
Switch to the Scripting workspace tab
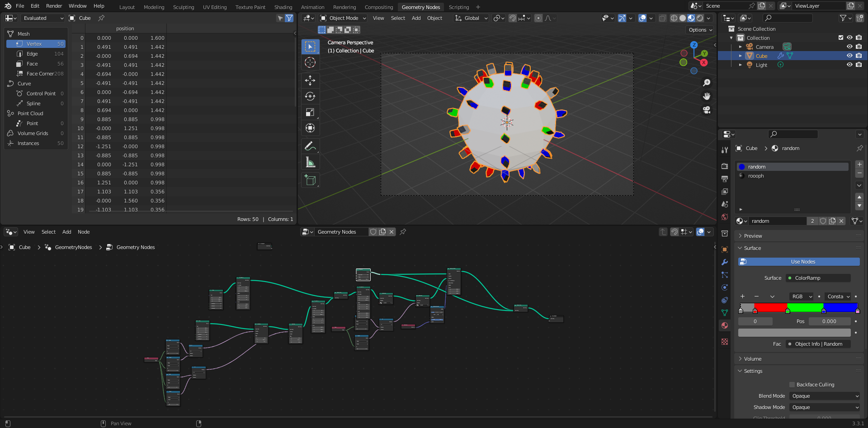point(458,7)
